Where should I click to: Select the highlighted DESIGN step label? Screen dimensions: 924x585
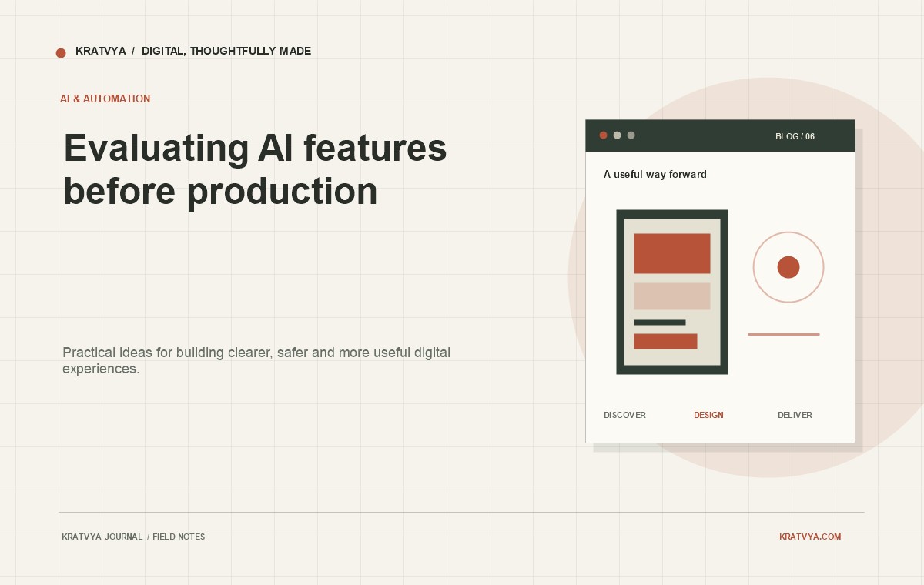pos(708,415)
